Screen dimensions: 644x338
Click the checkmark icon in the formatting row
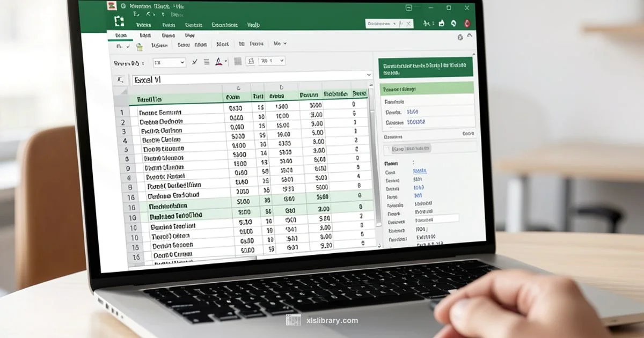(194, 62)
